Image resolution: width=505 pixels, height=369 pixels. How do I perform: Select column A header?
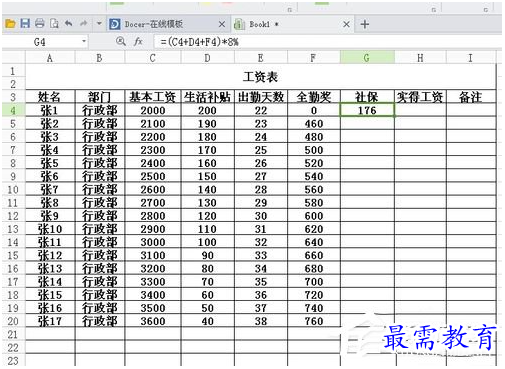coord(50,58)
